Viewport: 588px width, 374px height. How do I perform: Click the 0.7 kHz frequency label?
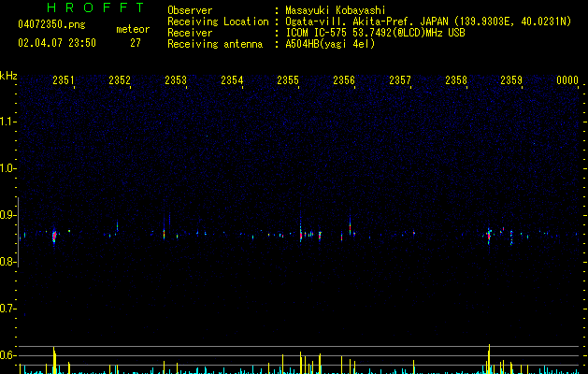click(x=8, y=309)
